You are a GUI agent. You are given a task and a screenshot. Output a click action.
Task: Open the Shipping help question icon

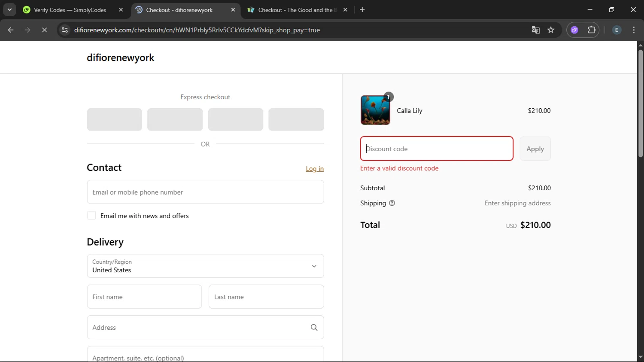(392, 203)
